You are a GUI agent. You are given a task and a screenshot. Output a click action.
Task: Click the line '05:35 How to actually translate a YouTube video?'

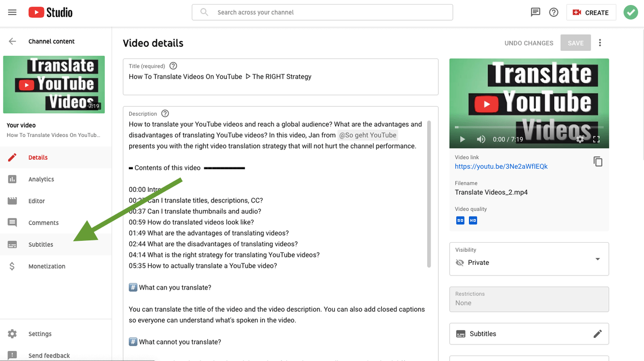click(203, 266)
